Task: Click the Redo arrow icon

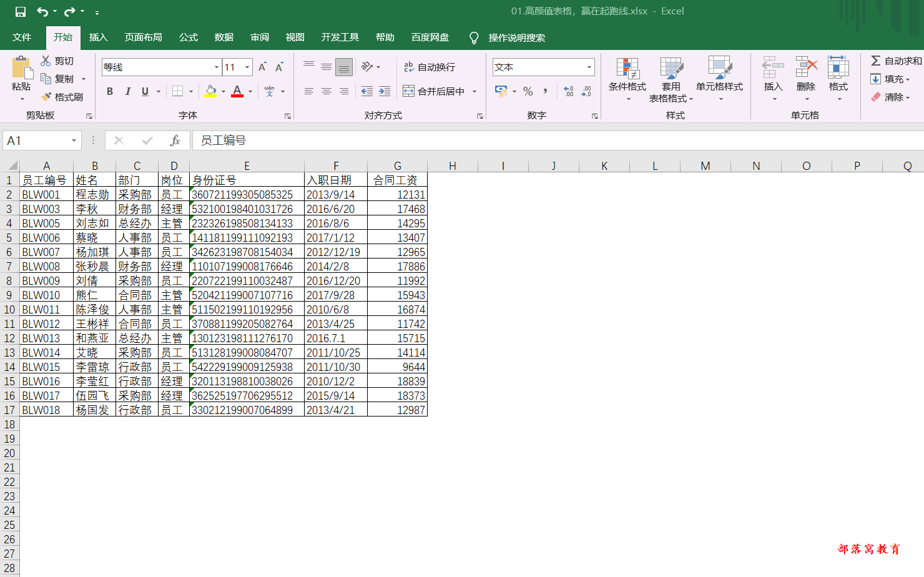Action: pyautogui.click(x=69, y=12)
